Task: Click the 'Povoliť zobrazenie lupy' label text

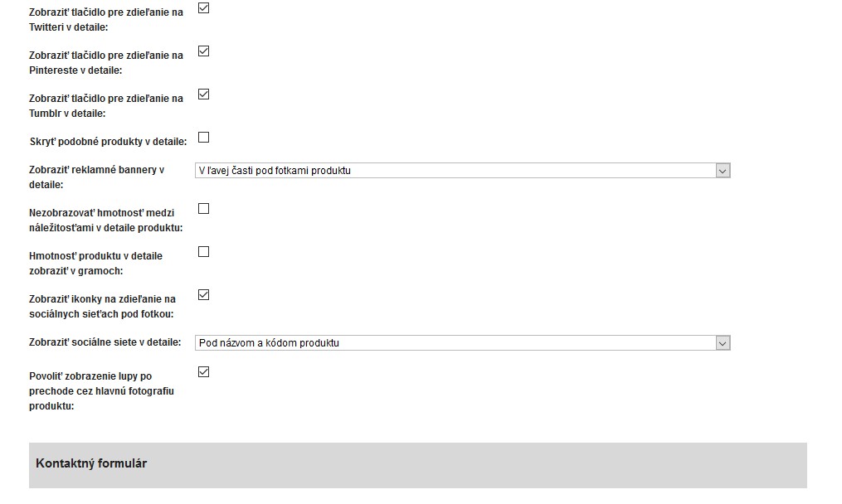Action: pos(101,391)
